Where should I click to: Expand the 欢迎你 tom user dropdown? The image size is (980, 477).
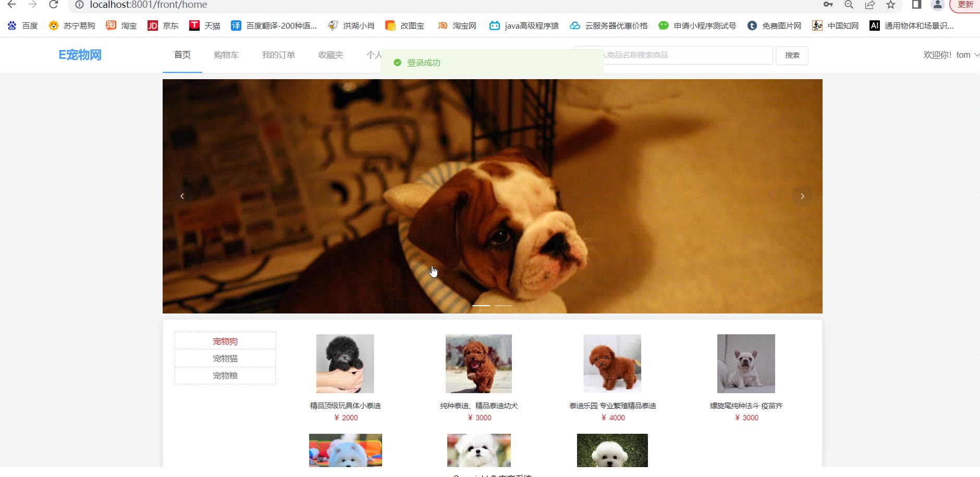pyautogui.click(x=951, y=55)
